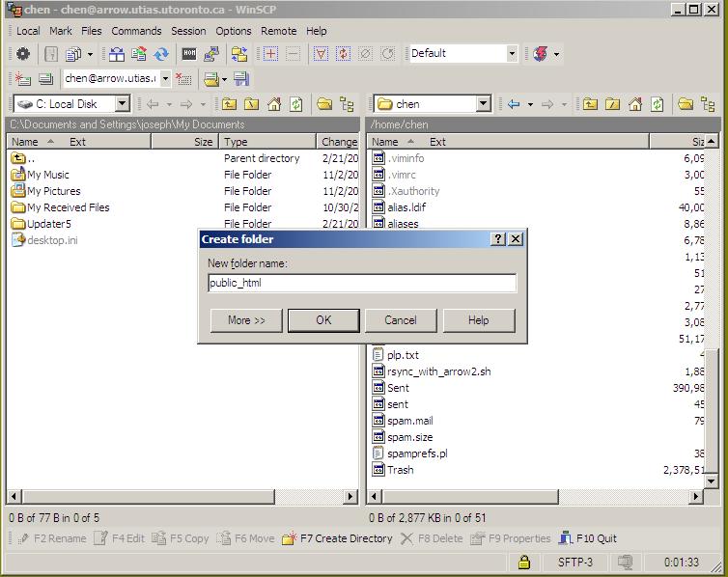
Task: Sort local panel by Type column
Action: (267, 142)
